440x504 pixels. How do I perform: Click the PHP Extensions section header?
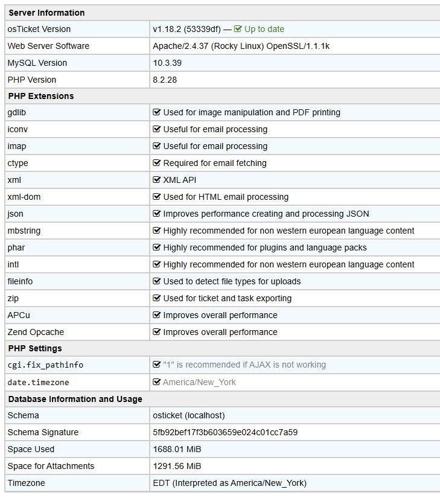click(41, 96)
